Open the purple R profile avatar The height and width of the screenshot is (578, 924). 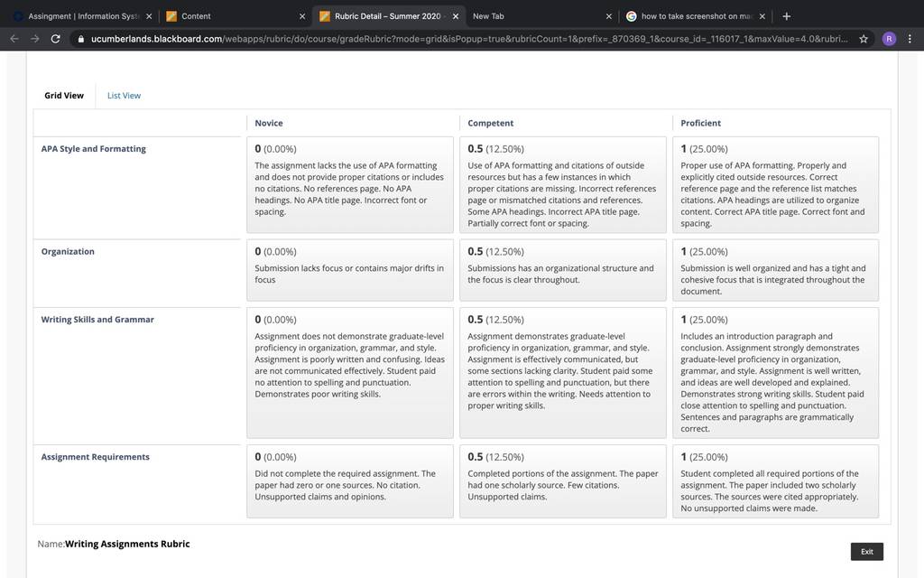[889, 39]
